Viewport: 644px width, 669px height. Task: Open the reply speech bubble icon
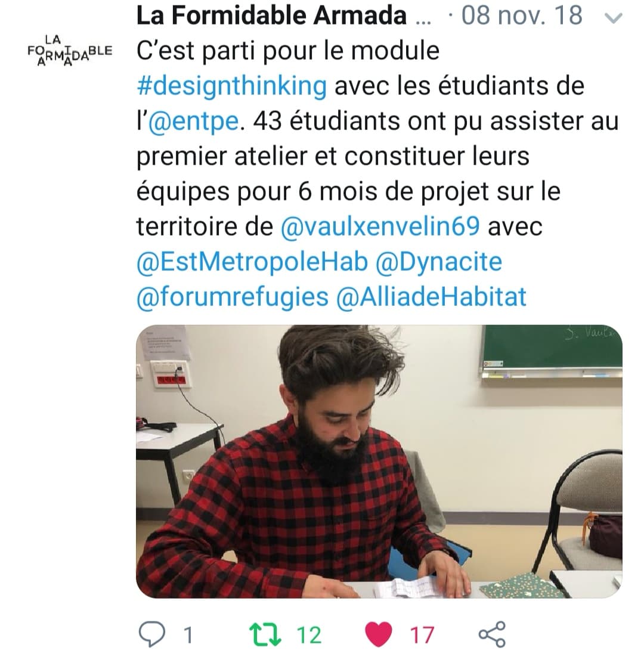(152, 634)
